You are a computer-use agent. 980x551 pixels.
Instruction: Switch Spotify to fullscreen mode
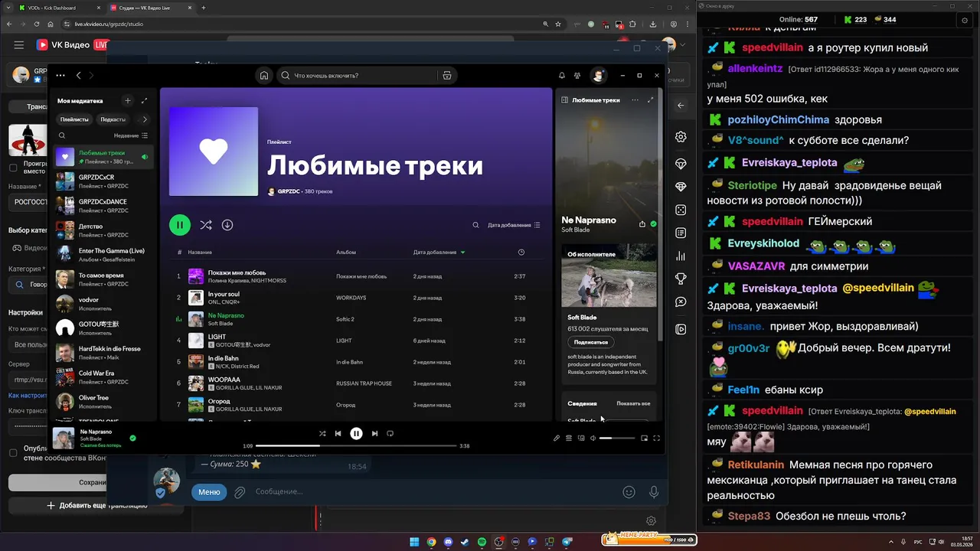tap(656, 438)
